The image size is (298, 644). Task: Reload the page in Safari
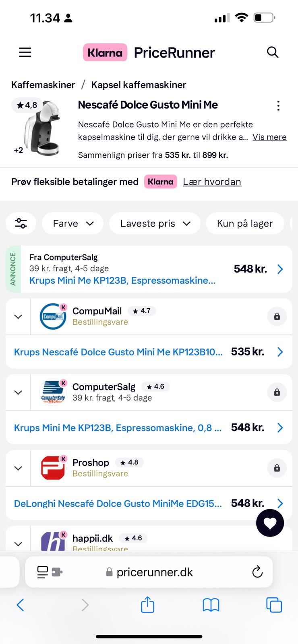(x=257, y=572)
